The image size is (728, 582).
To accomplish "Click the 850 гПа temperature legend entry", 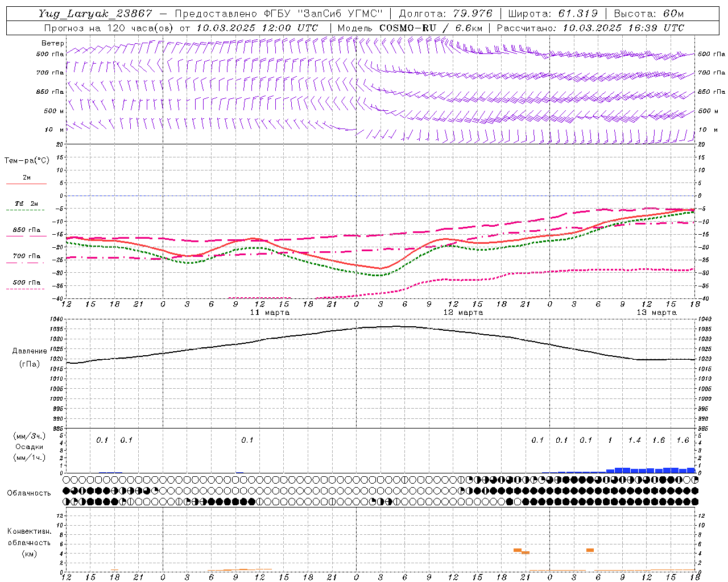I will pos(26,230).
